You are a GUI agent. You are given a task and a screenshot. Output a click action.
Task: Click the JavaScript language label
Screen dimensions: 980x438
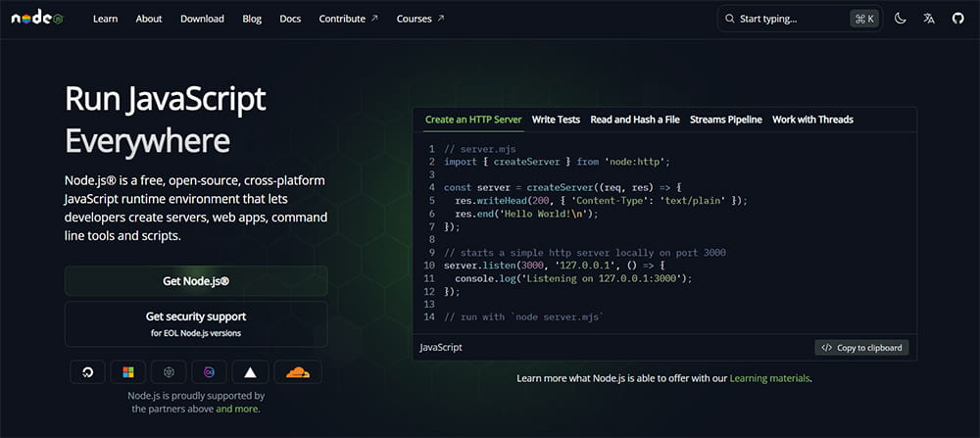click(441, 348)
